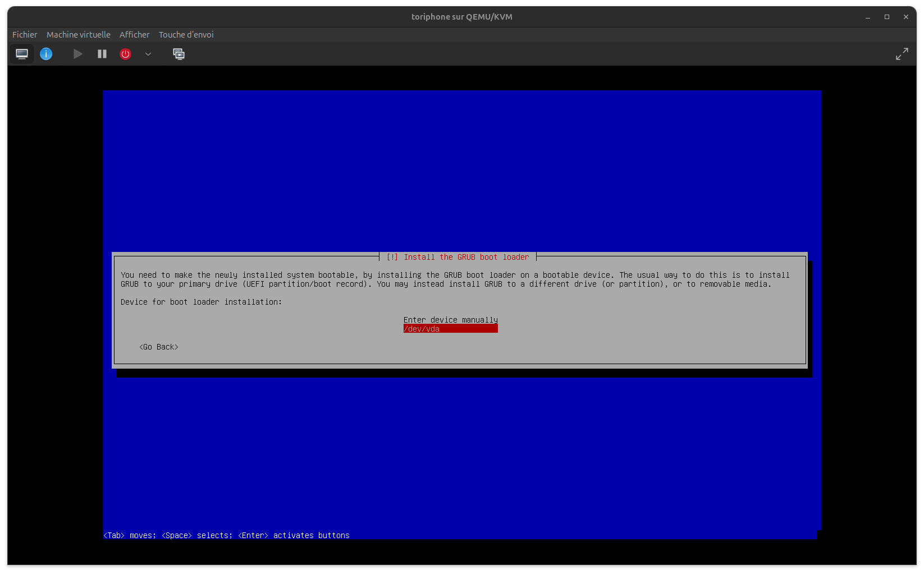Select the /dev/vda device option
The width and height of the screenshot is (924, 574).
coord(450,329)
